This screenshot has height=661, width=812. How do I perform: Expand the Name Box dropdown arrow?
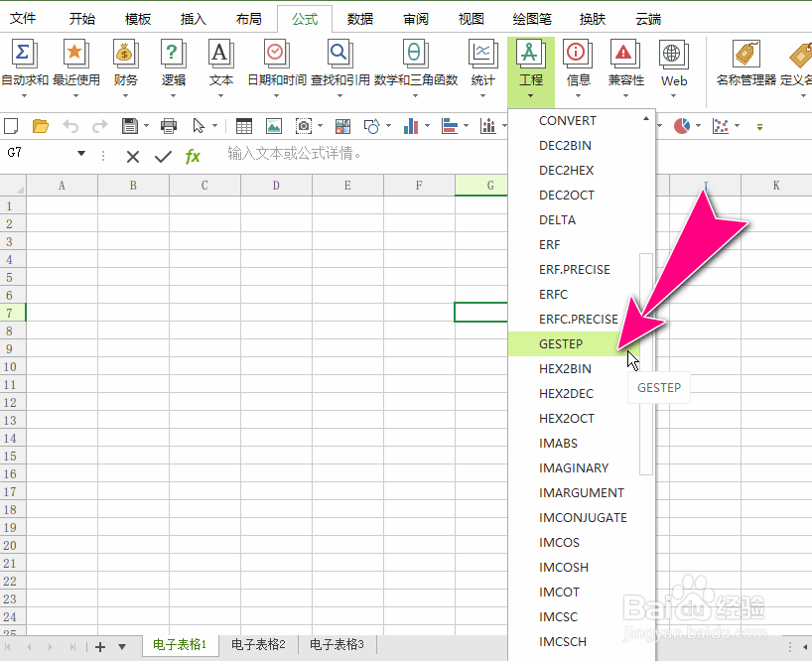click(x=81, y=153)
